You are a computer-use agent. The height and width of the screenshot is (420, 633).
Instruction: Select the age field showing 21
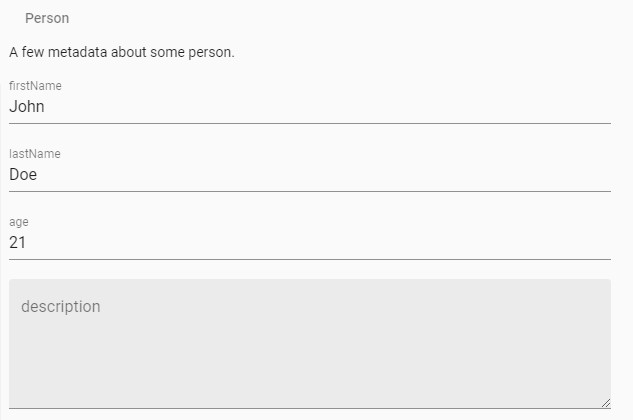click(300, 242)
